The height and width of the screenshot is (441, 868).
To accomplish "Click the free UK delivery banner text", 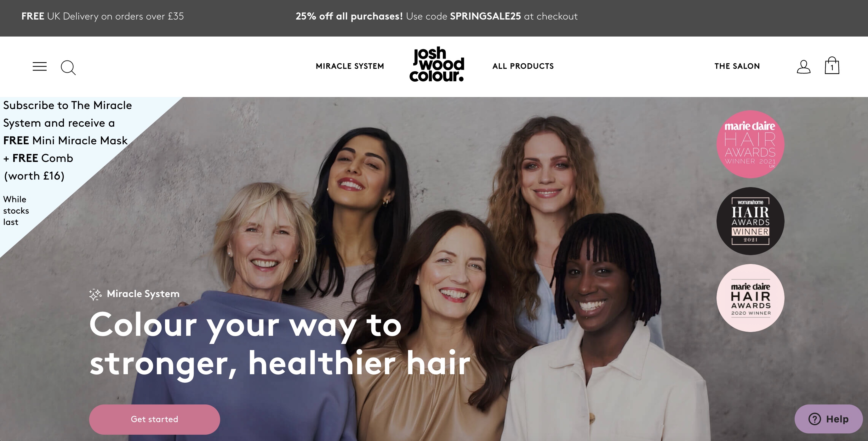I will tap(102, 16).
